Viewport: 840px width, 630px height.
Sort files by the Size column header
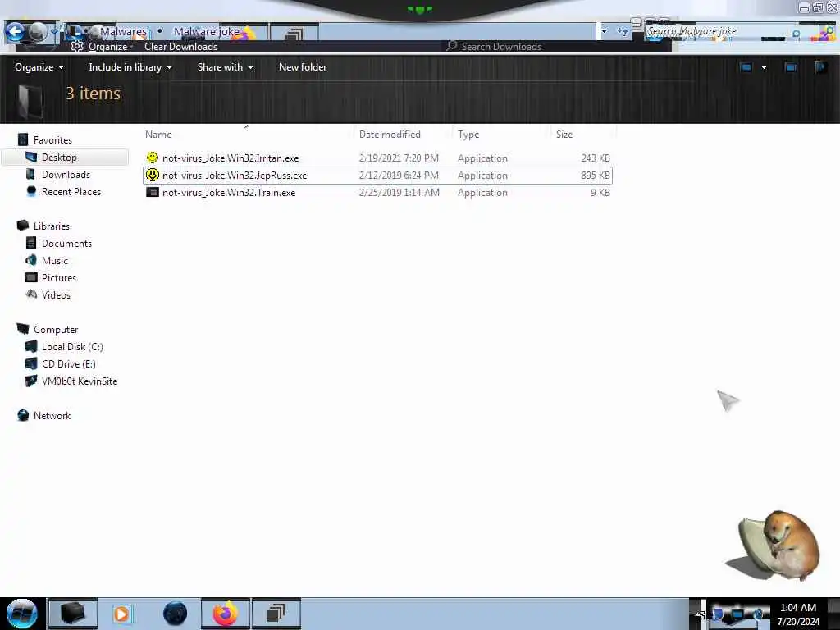564,135
